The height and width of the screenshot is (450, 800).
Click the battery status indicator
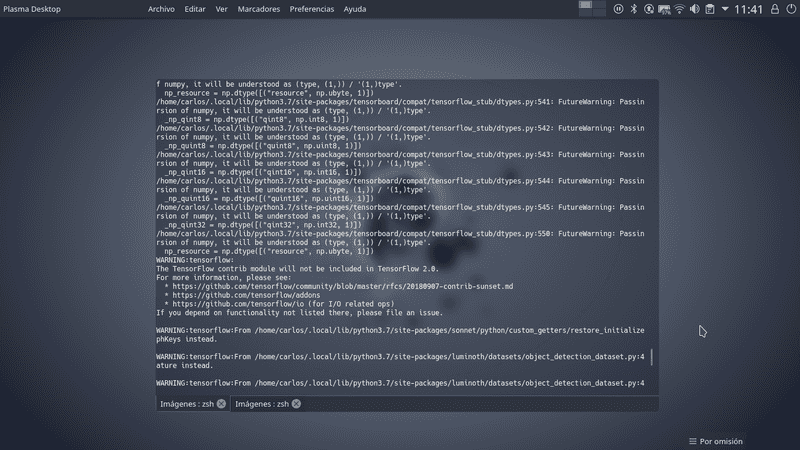[x=663, y=9]
